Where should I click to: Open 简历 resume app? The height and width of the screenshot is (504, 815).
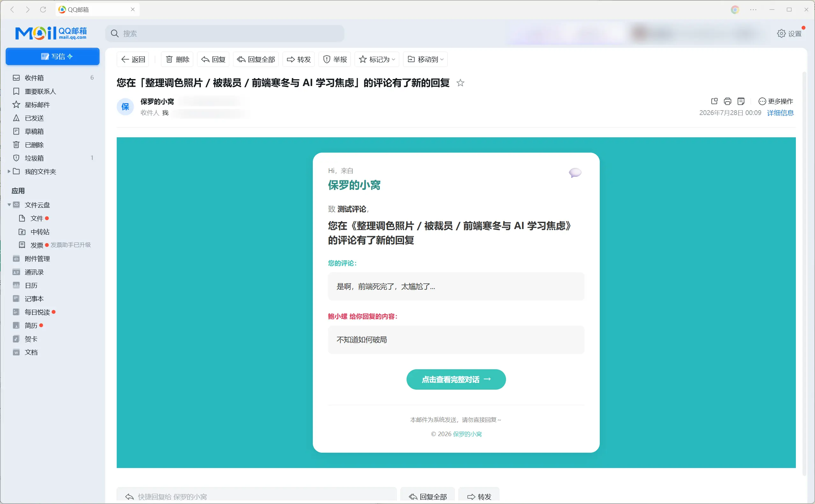pyautogui.click(x=31, y=325)
